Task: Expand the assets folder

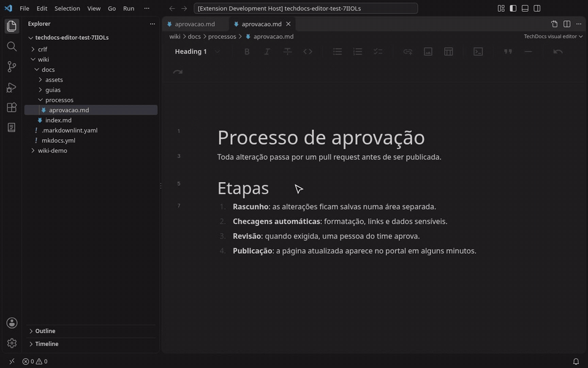Action: [91, 80]
